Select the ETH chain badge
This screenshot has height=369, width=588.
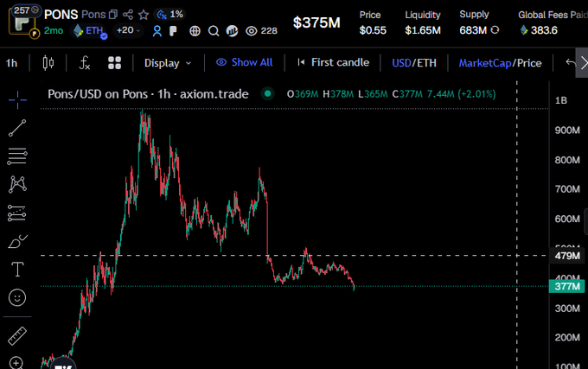[89, 30]
